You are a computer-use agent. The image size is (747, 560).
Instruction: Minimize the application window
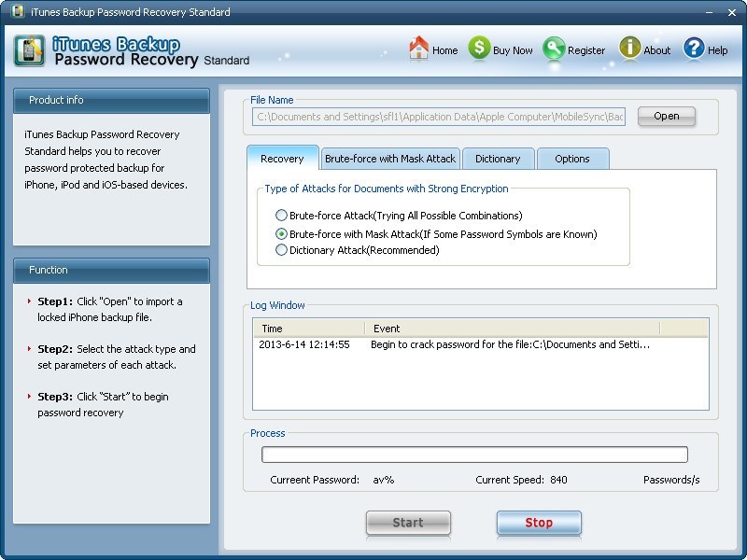(x=710, y=12)
